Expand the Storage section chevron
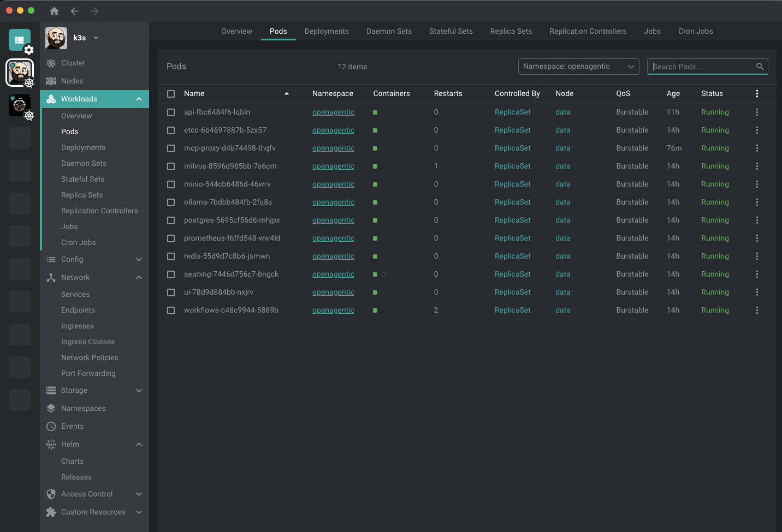The image size is (782, 532). [x=139, y=390]
